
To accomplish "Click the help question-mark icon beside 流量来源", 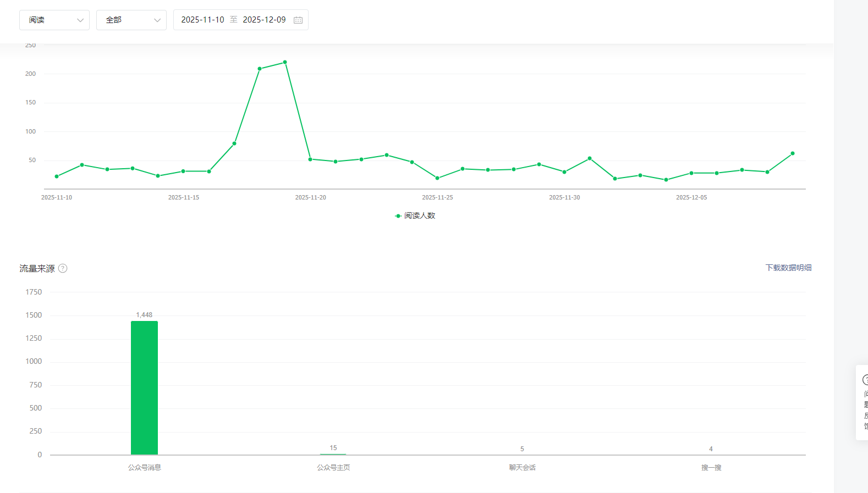I will [x=63, y=268].
